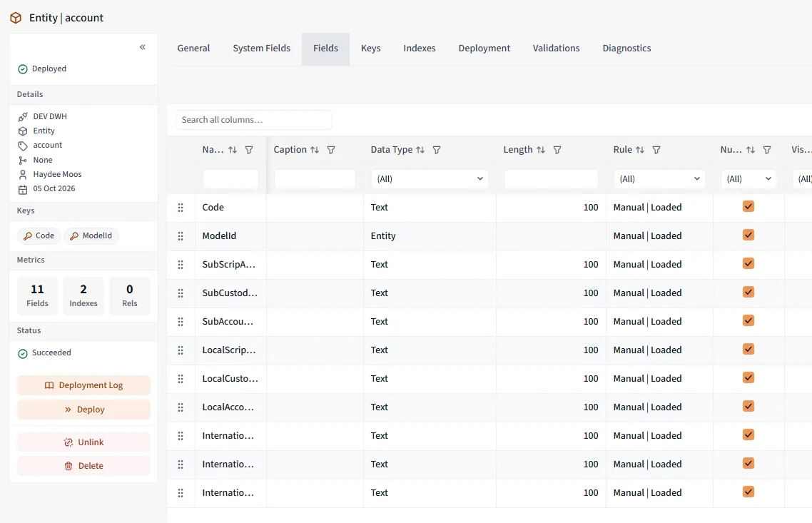Click the 0 Rels metric tile
Screen dimensions: 812x523
[129, 295]
